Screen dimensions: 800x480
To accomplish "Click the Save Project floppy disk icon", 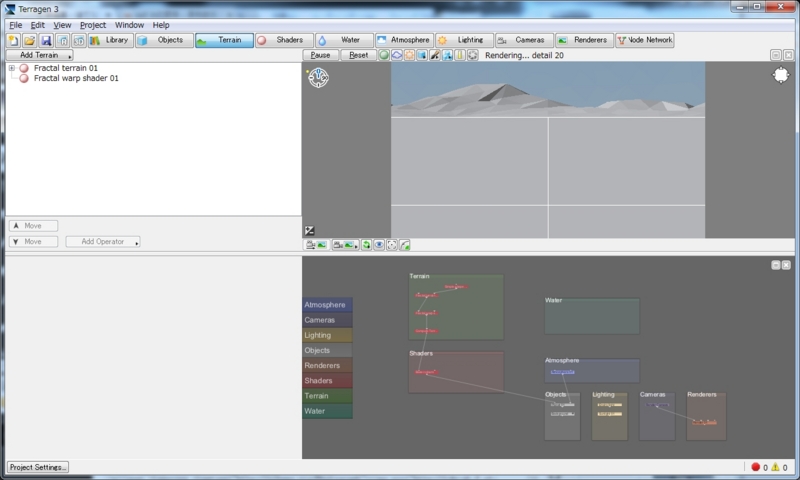I will tap(46, 40).
